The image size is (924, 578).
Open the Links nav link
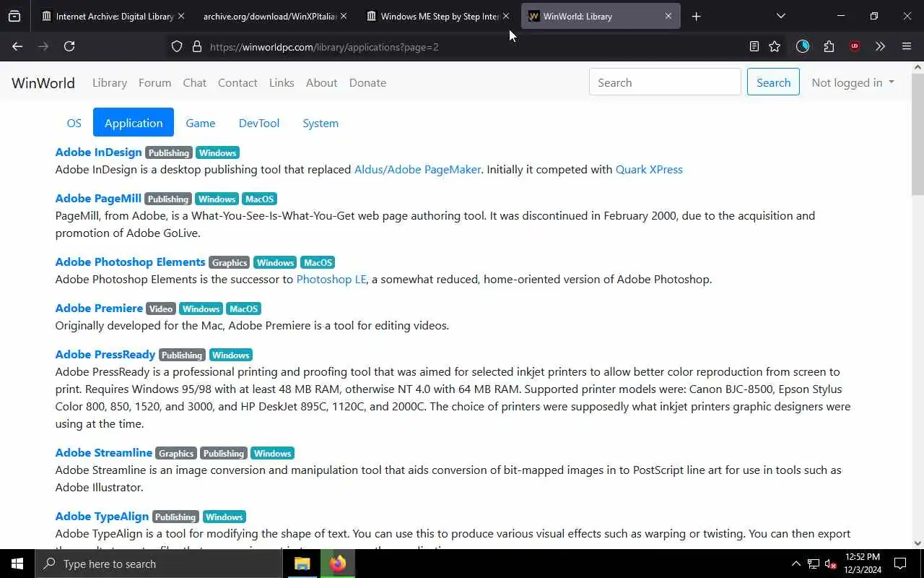[282, 82]
